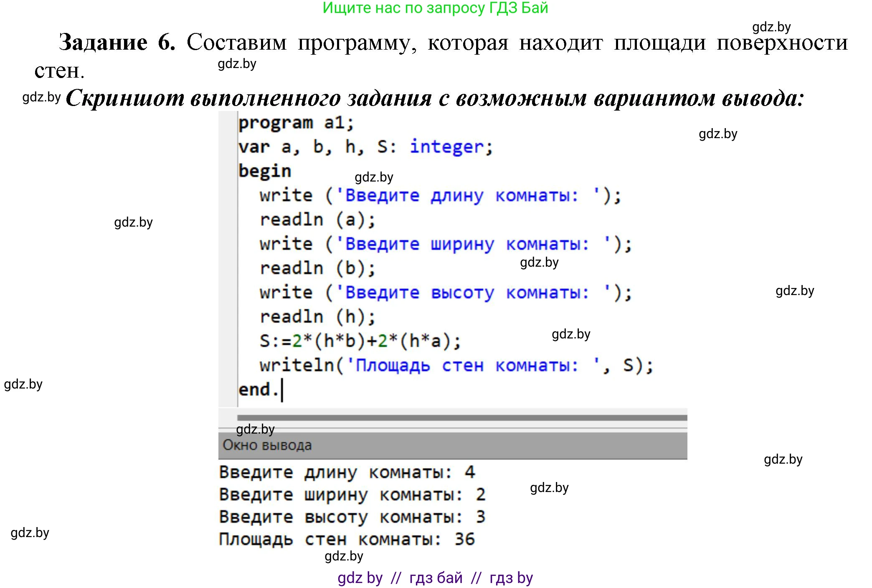The width and height of the screenshot is (872, 588).
Task: Click the horizontal scrollbar below the code
Action: point(462,418)
